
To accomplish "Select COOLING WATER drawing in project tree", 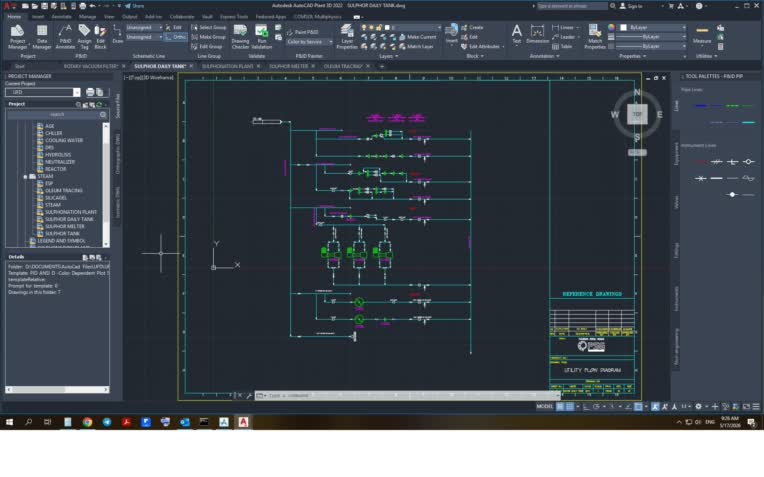I will pos(64,140).
